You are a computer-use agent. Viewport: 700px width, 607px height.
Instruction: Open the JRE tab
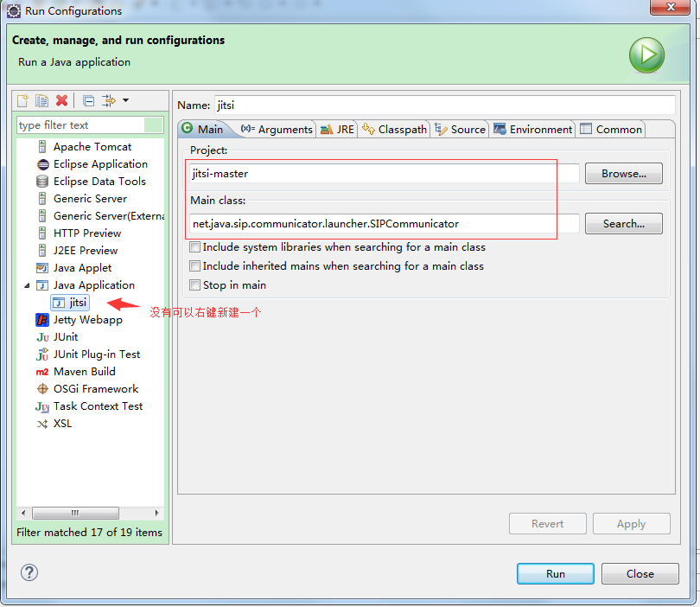[x=338, y=129]
